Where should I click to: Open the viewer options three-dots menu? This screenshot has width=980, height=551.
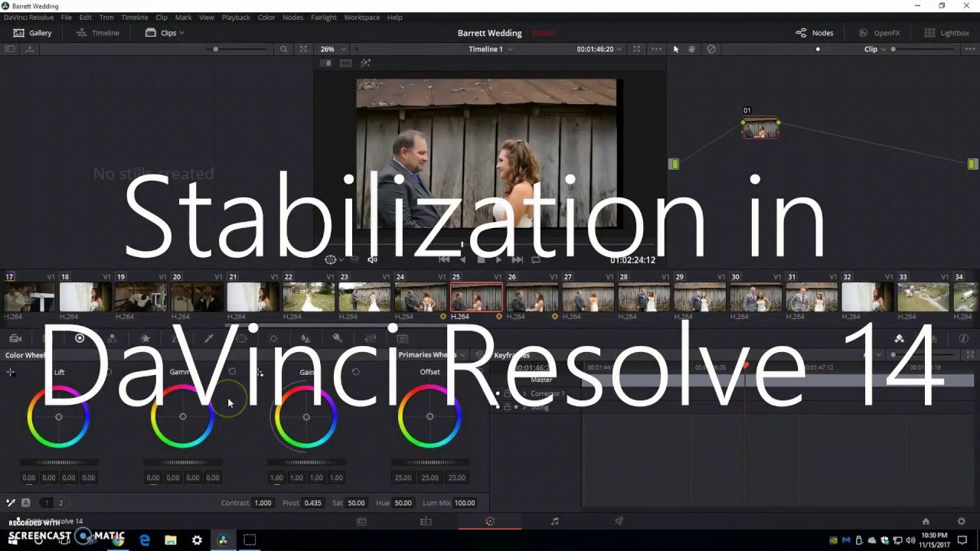tap(657, 49)
